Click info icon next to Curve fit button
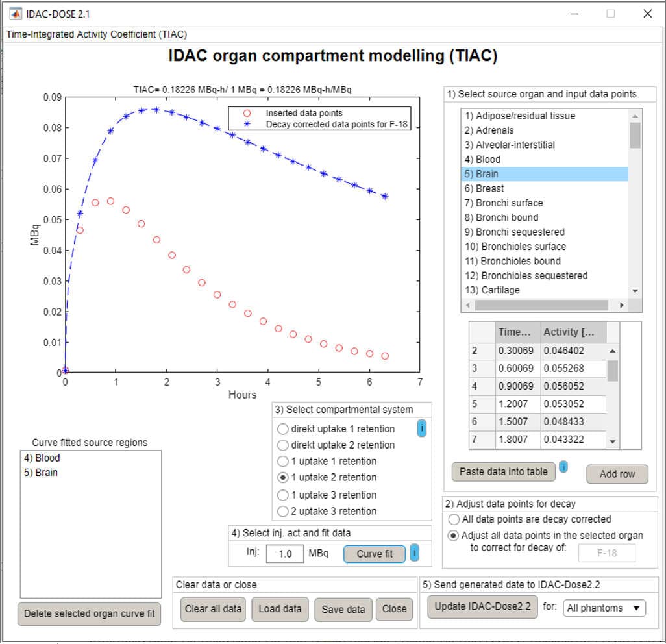The width and height of the screenshot is (666, 644). 414,553
